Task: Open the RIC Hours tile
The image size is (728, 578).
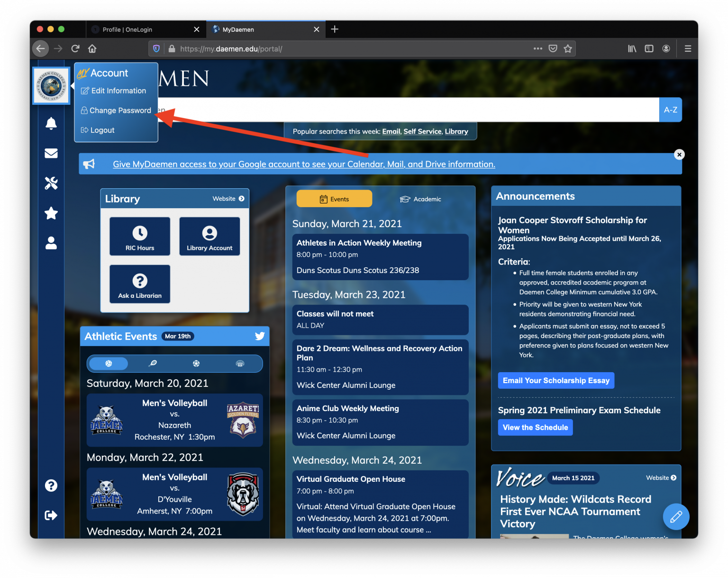Action: 140,236
